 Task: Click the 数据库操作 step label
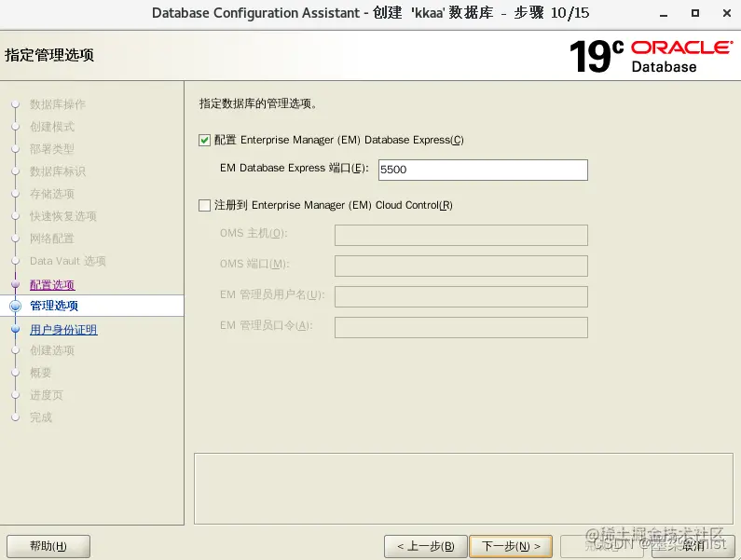tap(58, 104)
